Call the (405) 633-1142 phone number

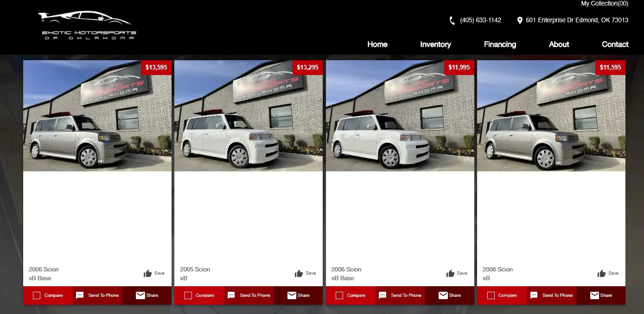pyautogui.click(x=480, y=20)
